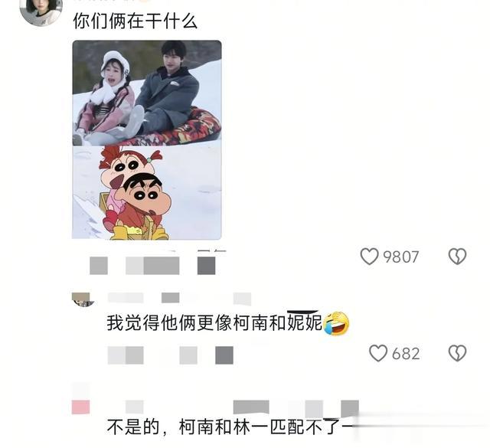Screen dimensions: 490x448
Task: Open the top commenter's avatar
Action: point(41,12)
